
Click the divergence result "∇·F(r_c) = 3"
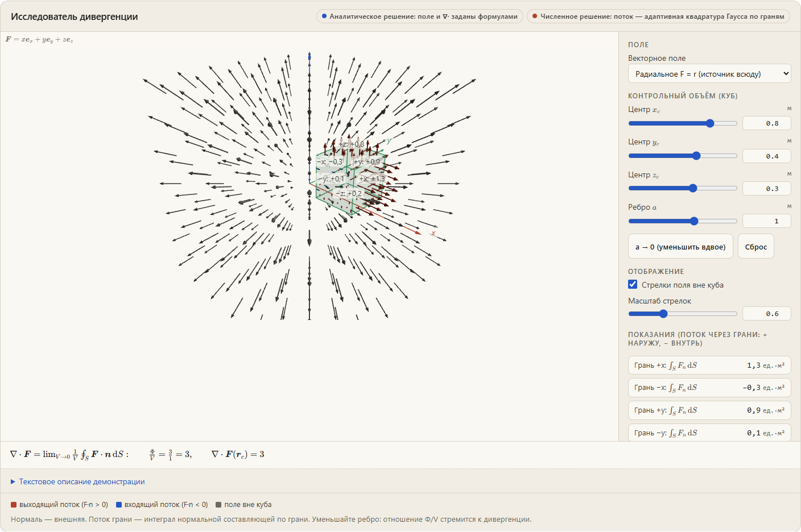(238, 454)
